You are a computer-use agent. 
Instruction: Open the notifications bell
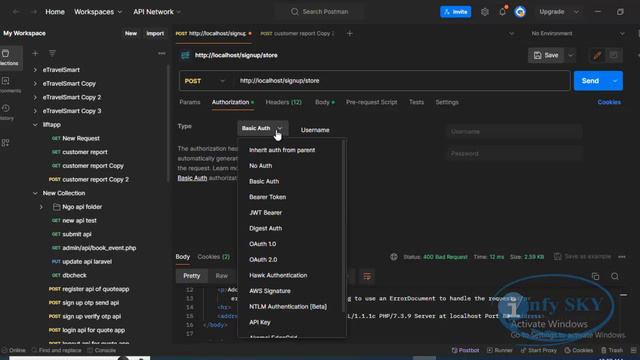[x=502, y=12]
